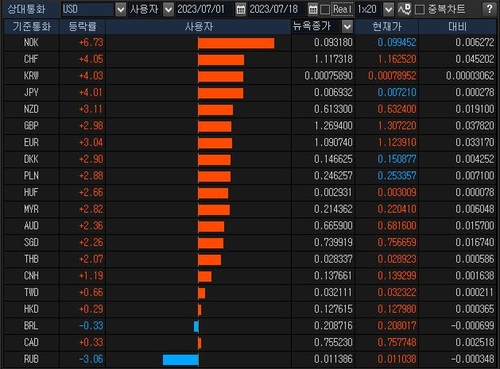Expand the USD currency dropdown

(121, 9)
